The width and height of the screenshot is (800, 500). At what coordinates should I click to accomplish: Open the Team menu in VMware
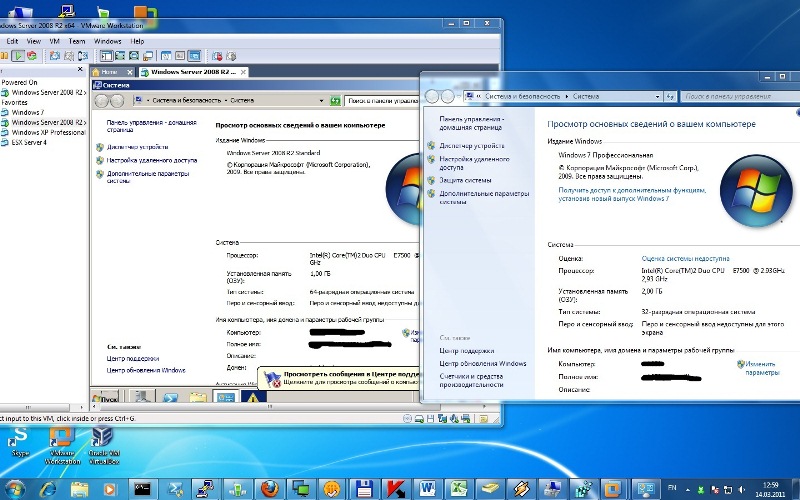pyautogui.click(x=77, y=41)
